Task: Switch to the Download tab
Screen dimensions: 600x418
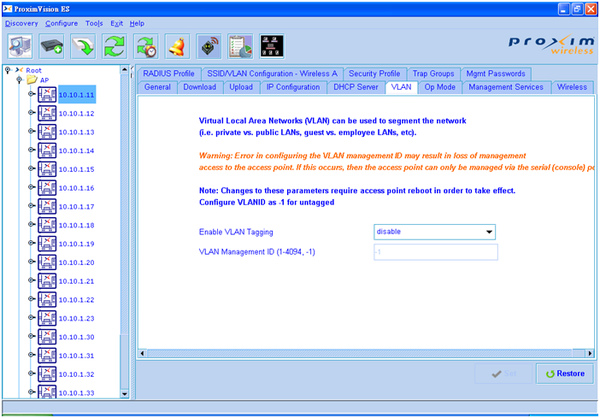Action: (200, 87)
